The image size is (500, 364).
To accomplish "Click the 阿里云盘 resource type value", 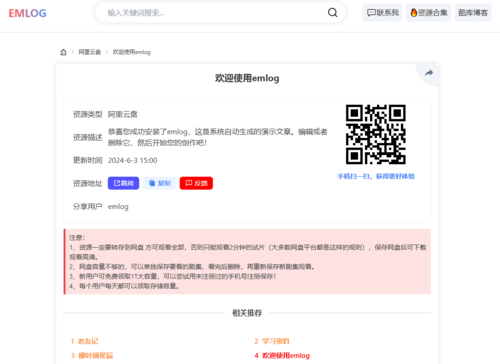I will [123, 114].
